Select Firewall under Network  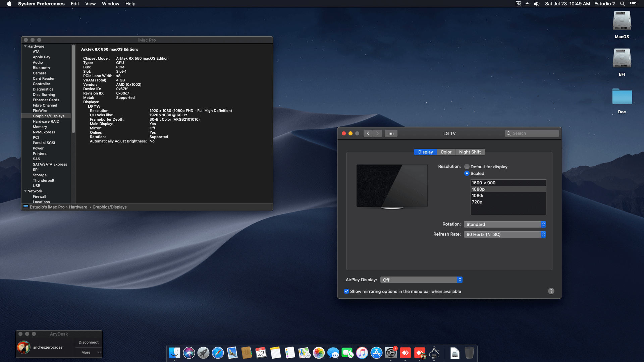coord(40,196)
